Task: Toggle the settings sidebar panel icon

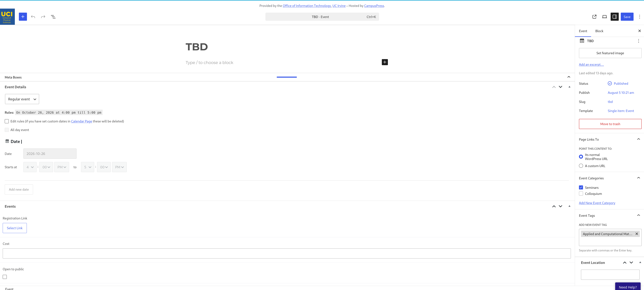Action: (615, 17)
